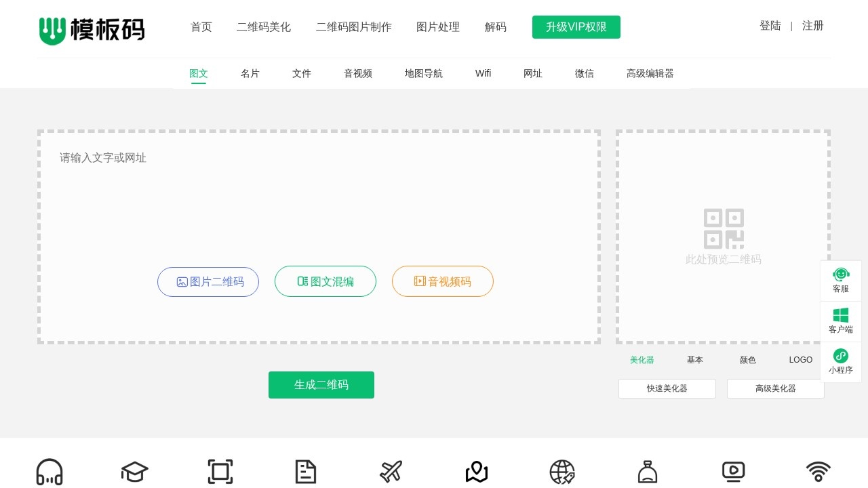
Task: Open the 高级美化器 advanced beautifier
Action: pos(775,388)
